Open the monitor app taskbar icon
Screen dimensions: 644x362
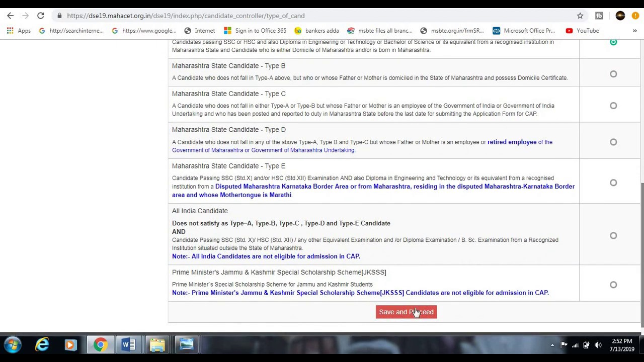tap(187, 345)
